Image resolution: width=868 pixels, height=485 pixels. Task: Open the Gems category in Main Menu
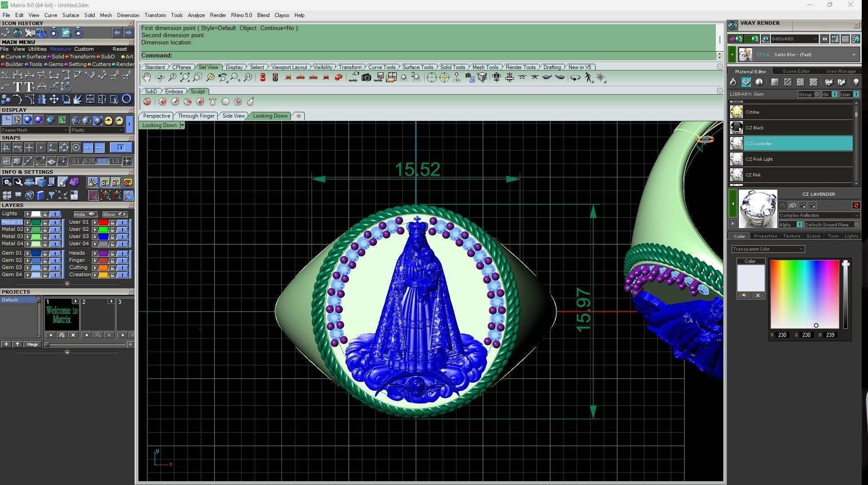tap(54, 64)
